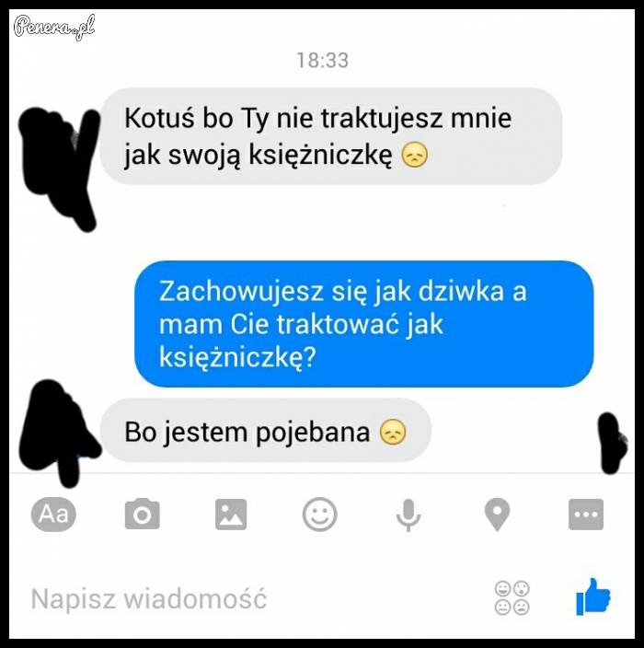Select the 'Bo jestem pojebana' message bubble

pos(266,430)
